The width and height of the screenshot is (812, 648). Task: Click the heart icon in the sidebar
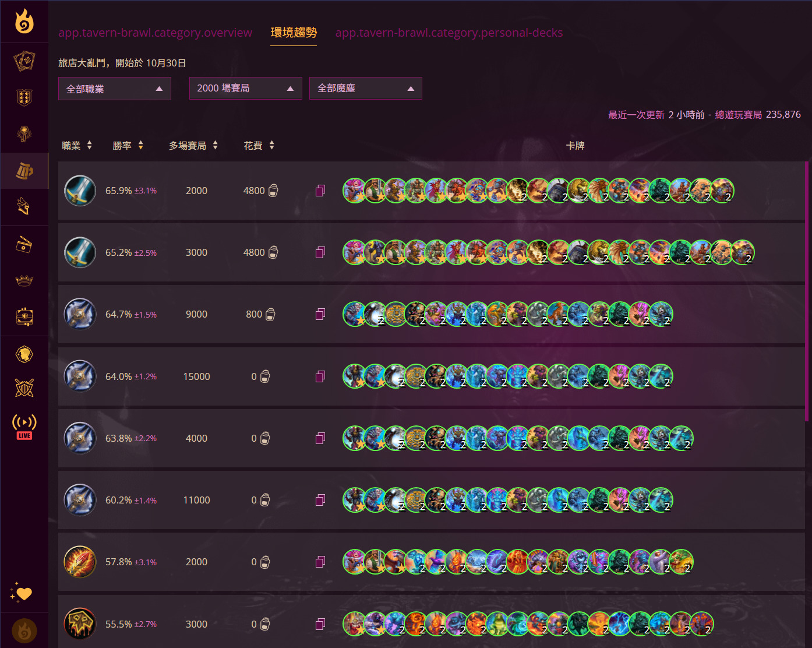click(x=22, y=593)
